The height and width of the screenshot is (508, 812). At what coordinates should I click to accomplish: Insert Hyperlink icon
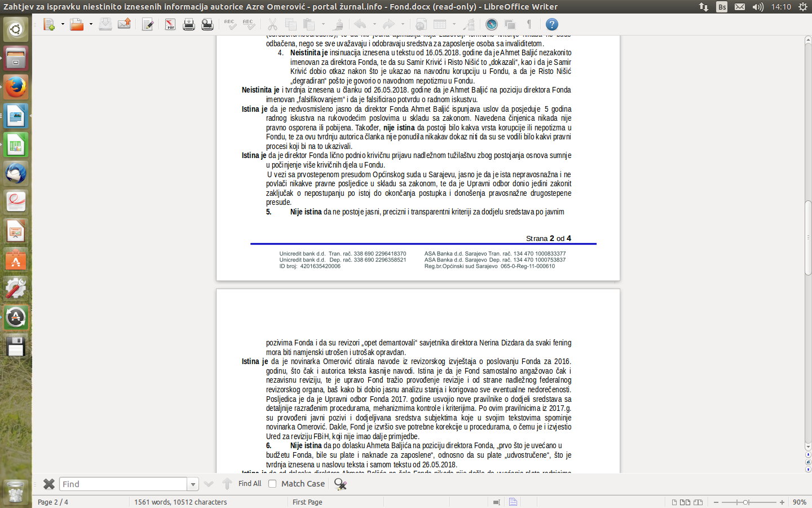pyautogui.click(x=421, y=24)
